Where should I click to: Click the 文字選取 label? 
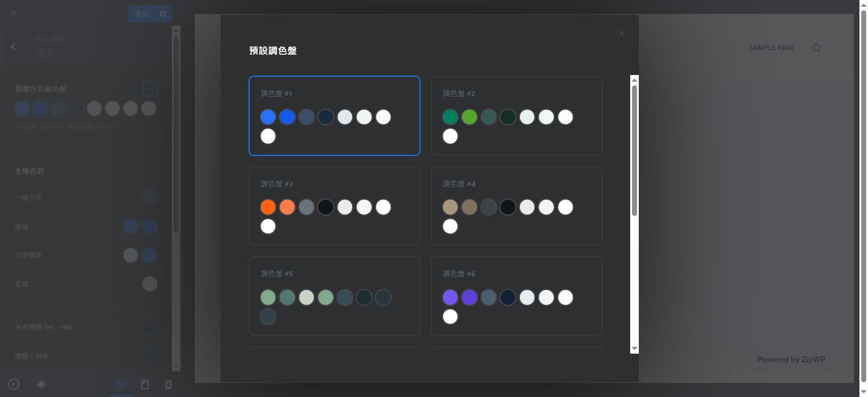tap(28, 255)
